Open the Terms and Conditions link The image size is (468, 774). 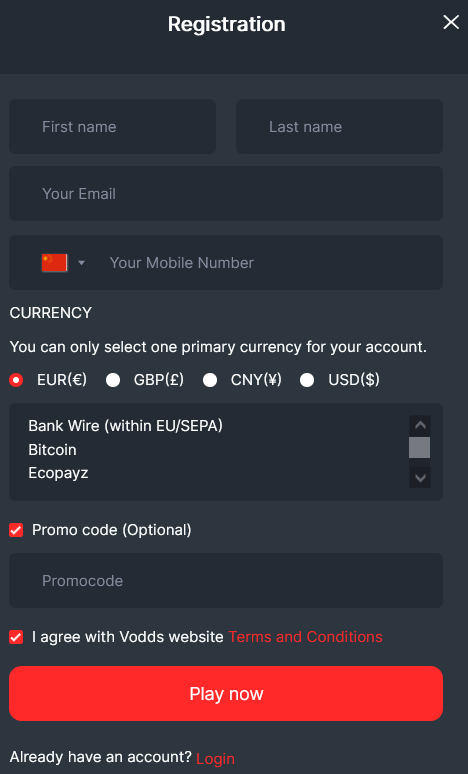coord(305,637)
